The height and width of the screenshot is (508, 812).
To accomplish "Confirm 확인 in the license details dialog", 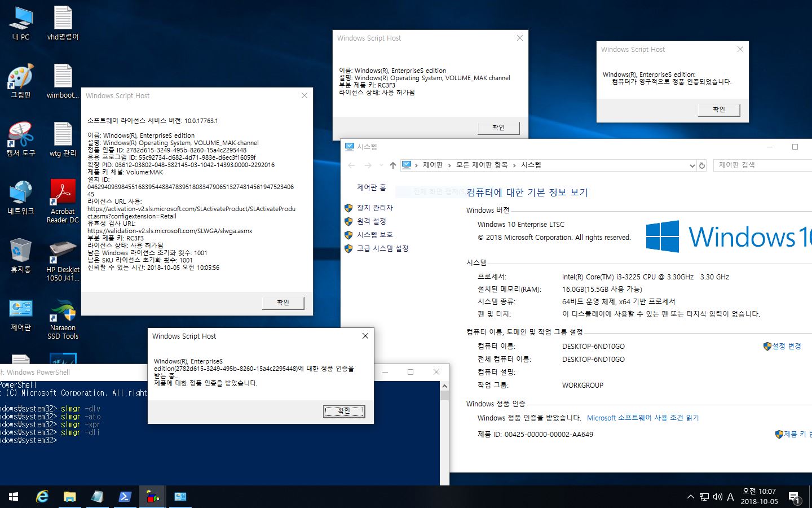I will pyautogui.click(x=283, y=303).
